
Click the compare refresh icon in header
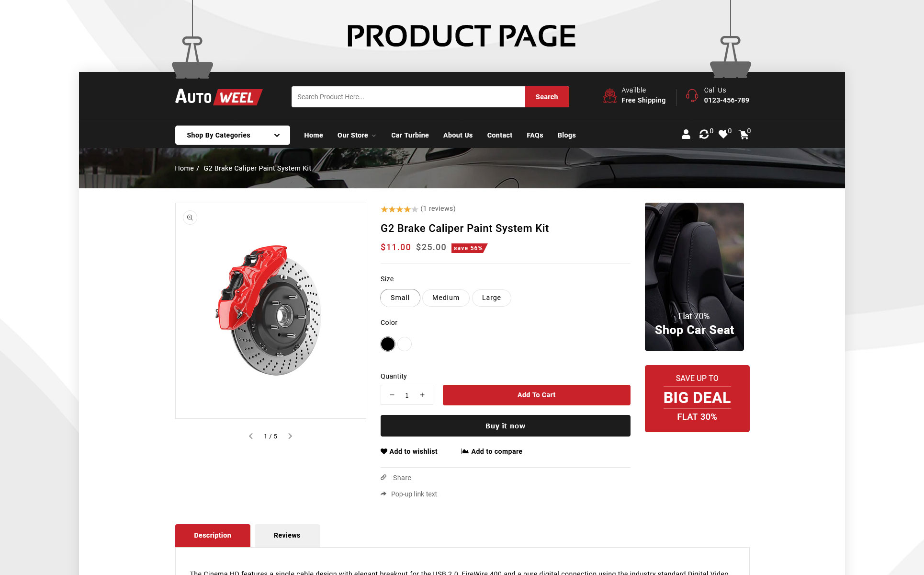704,135
